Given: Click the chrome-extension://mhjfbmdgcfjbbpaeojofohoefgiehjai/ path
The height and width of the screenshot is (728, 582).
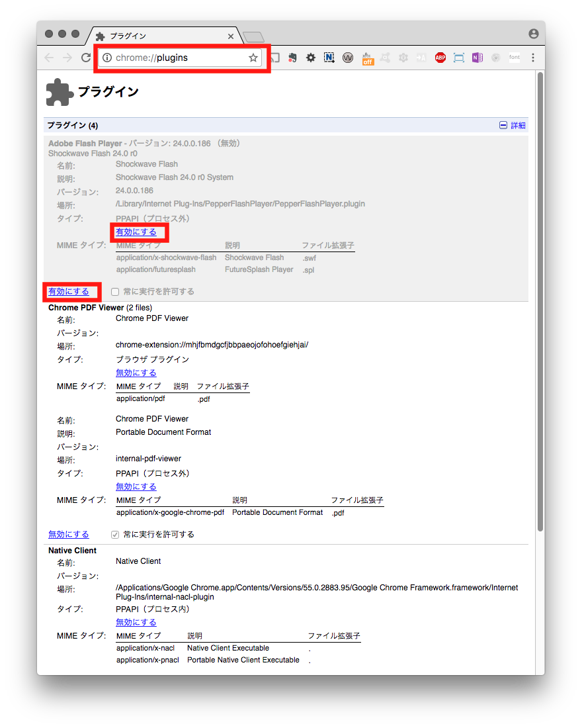Looking at the screenshot, I should pos(212,345).
